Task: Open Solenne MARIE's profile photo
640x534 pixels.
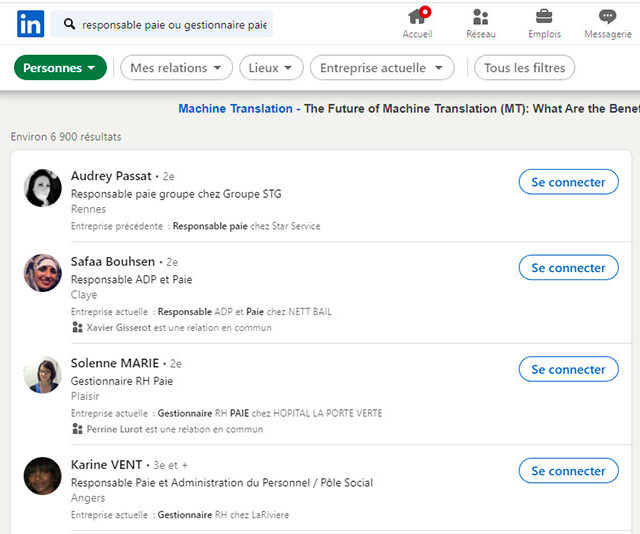Action: (42, 374)
